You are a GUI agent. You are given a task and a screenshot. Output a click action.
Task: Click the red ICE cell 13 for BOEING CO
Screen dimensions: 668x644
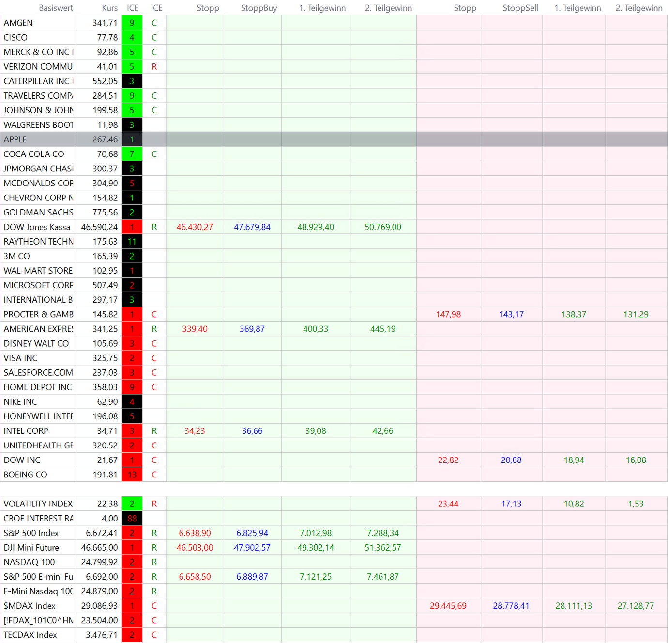pyautogui.click(x=132, y=475)
